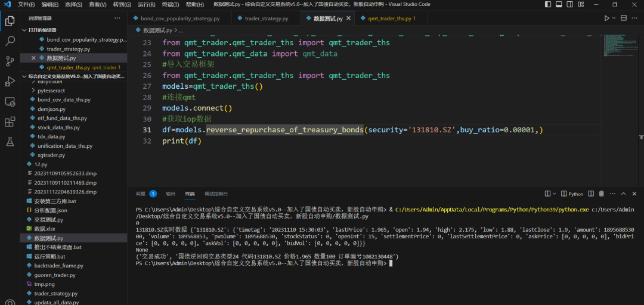Split the editor with split icon
The height and width of the screenshot is (305, 644).
coord(624,18)
